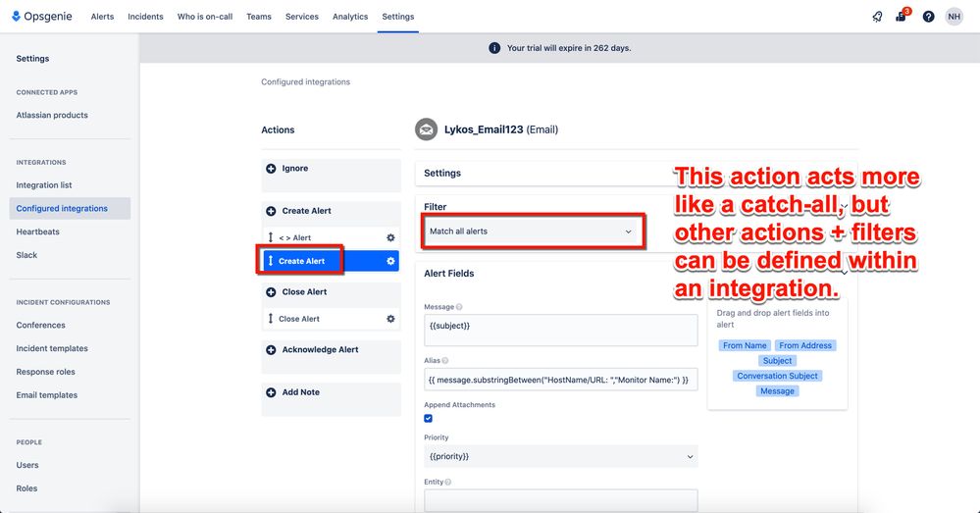Select the Close Alert action row
Viewport: 980px width, 513px height.
(331, 319)
